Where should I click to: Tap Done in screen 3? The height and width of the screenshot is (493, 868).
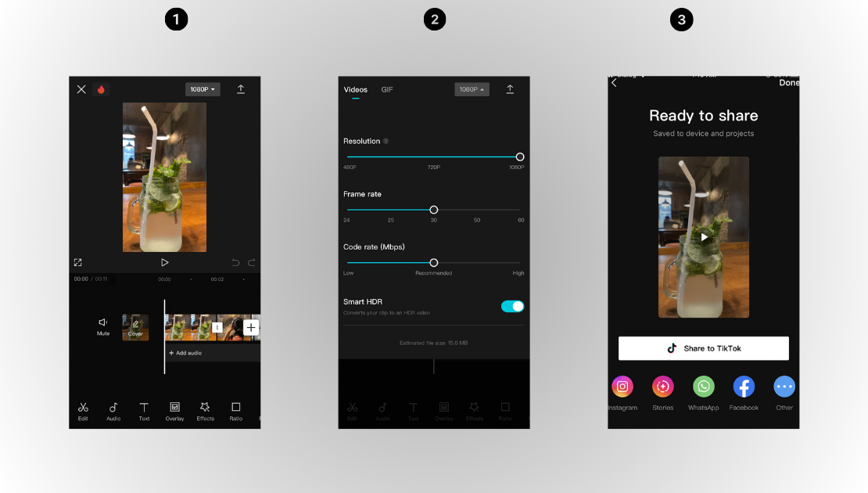click(789, 82)
